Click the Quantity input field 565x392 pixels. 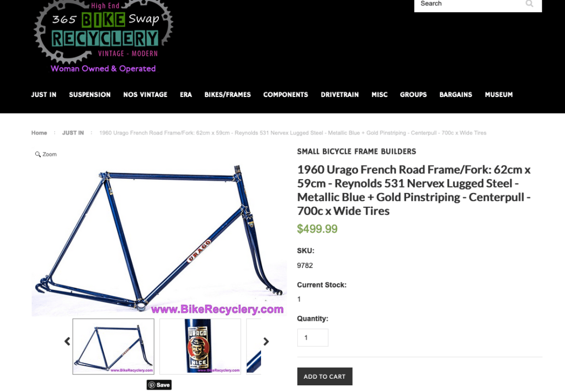313,337
